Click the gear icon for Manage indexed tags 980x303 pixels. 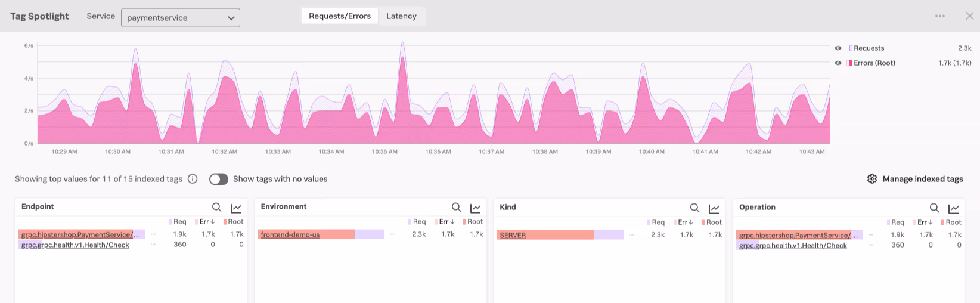[x=872, y=179]
